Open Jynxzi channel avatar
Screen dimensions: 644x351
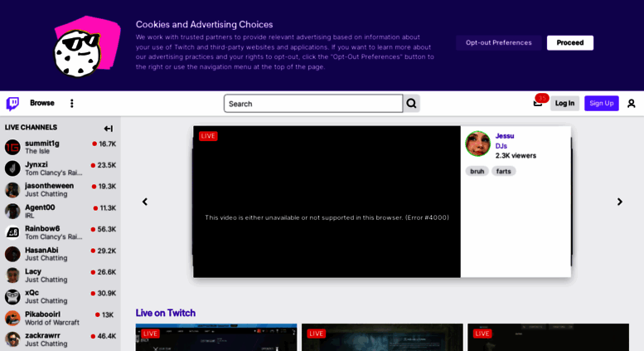click(x=12, y=168)
